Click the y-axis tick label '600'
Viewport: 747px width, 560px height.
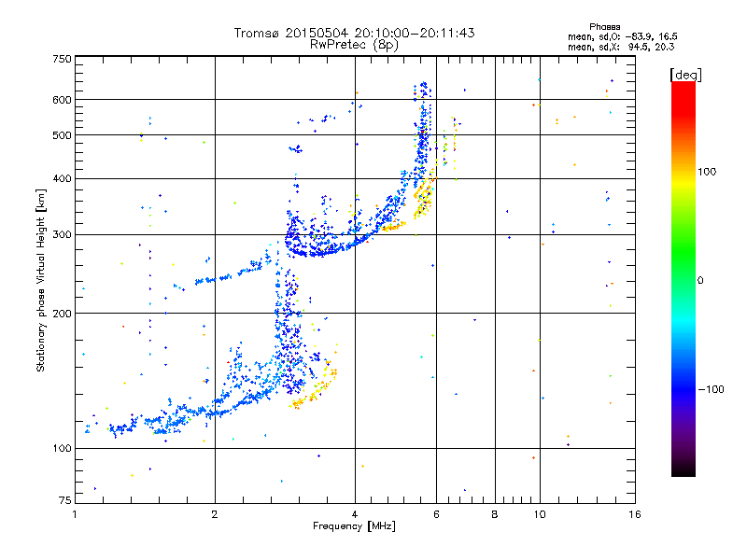click(62, 100)
